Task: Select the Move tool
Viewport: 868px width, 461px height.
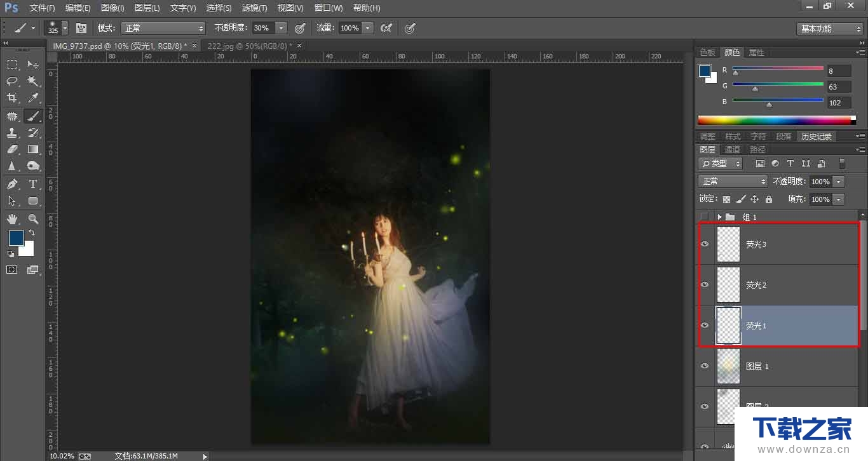Action: click(33, 65)
